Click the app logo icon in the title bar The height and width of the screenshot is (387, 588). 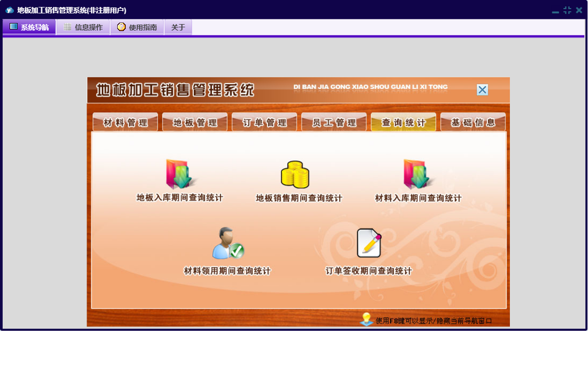click(x=9, y=10)
